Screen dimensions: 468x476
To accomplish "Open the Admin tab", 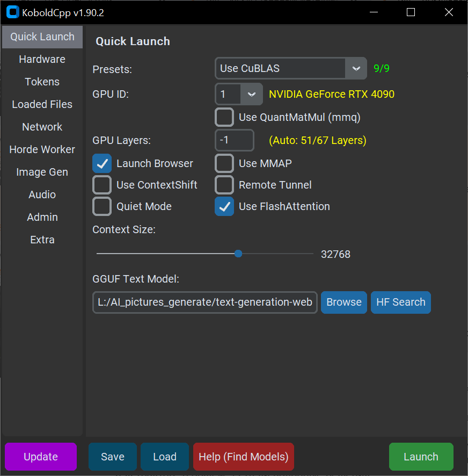I will click(42, 217).
